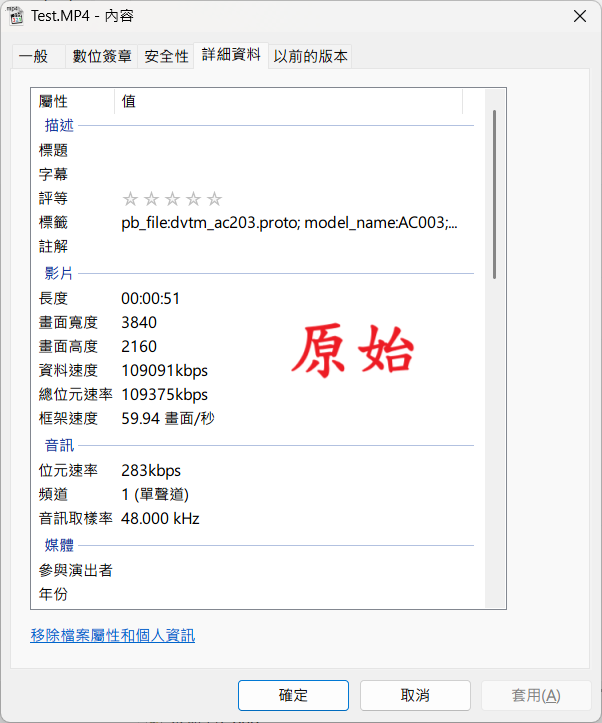Set rating to three stars
The image size is (602, 723).
[172, 199]
